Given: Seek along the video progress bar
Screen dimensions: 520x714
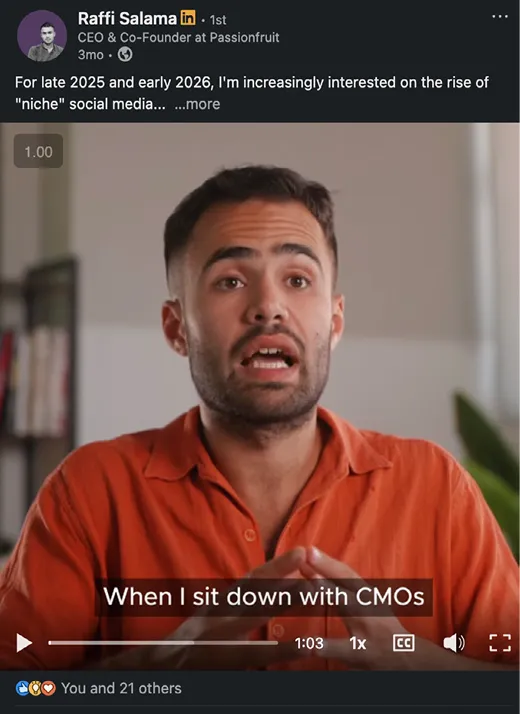Looking at the screenshot, I should 163,643.
